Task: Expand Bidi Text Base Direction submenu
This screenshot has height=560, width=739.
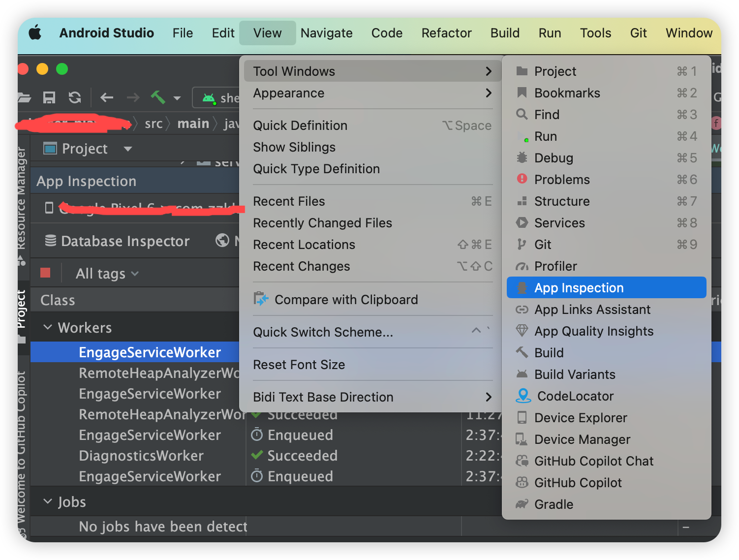Action: click(x=372, y=397)
